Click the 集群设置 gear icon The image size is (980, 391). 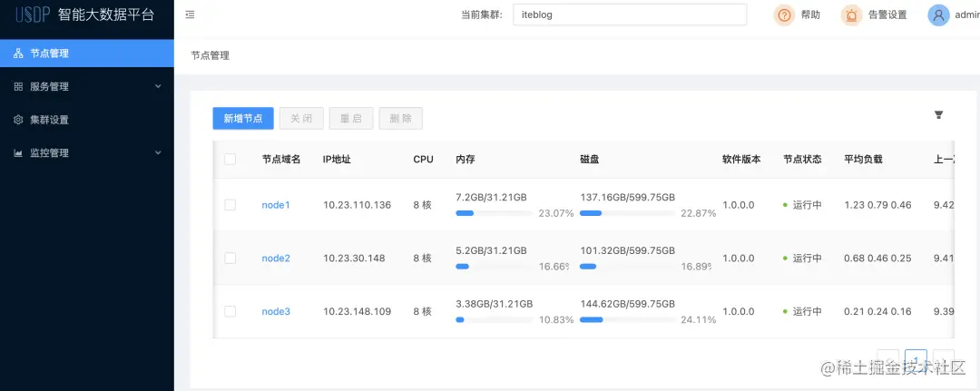18,120
